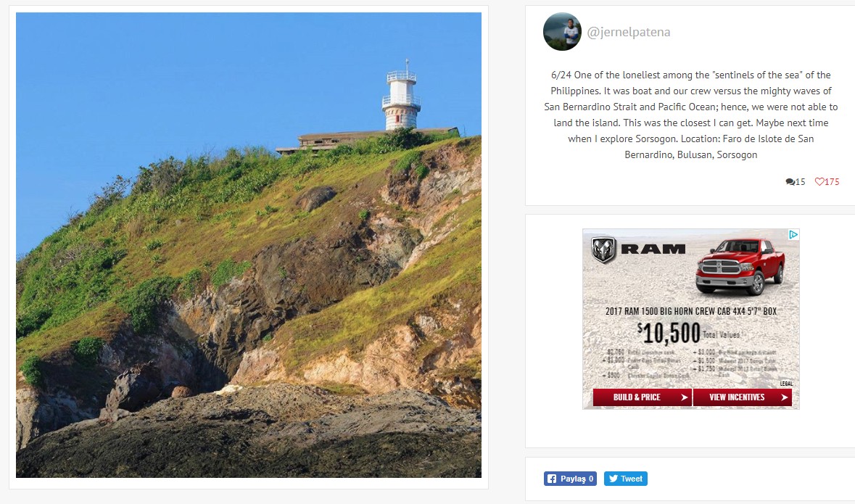The width and height of the screenshot is (855, 504).
Task: Click the comments speech bubble icon
Action: 790,181
